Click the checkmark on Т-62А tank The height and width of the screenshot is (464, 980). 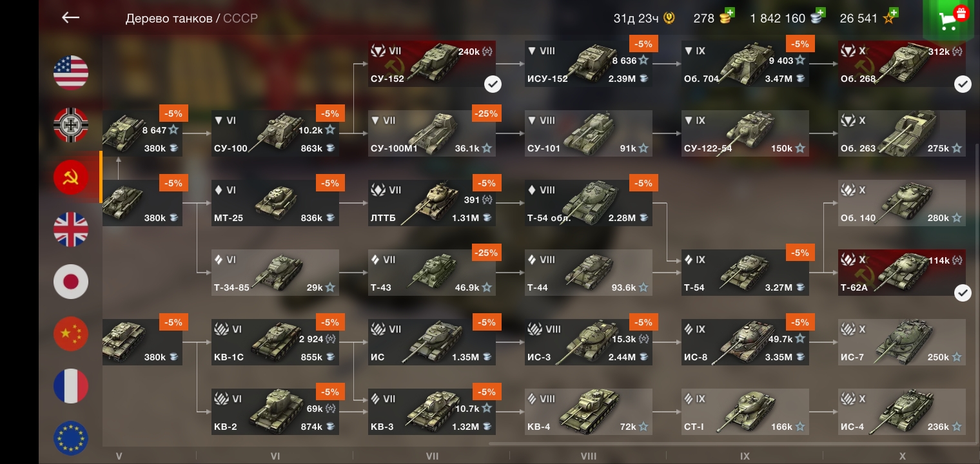[963, 293]
